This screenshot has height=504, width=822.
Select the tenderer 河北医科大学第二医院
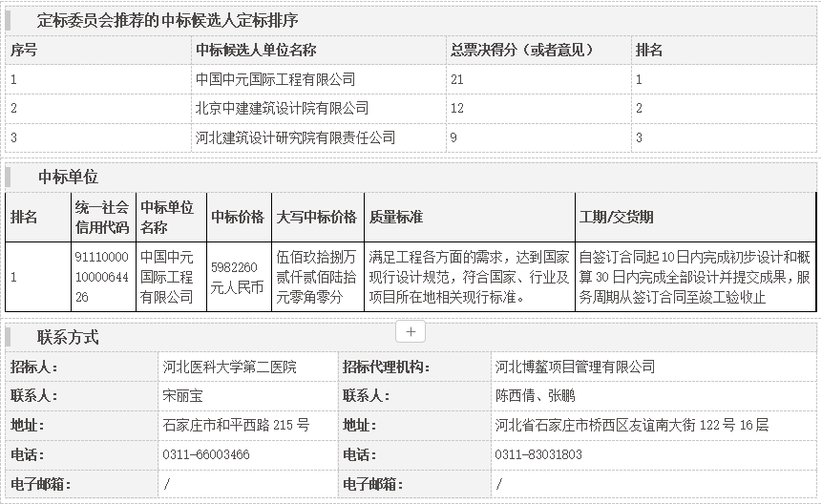point(230,367)
